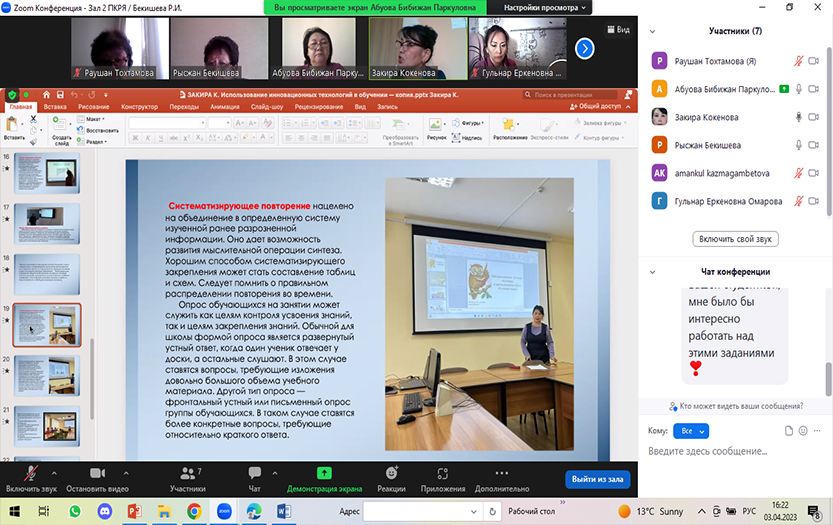Open the Участники participants panel icon
This screenshot has width=833, height=525.
tap(187, 473)
